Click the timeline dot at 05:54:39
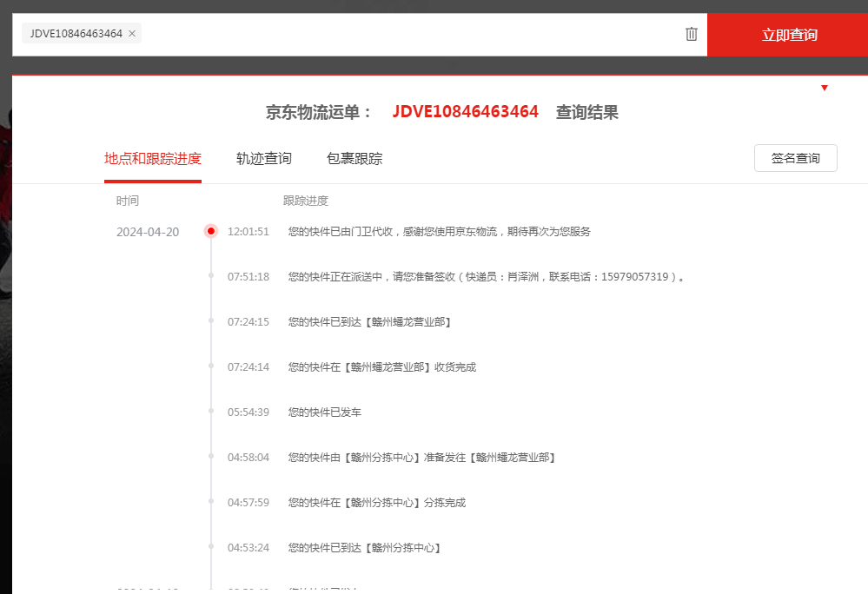 (x=211, y=411)
